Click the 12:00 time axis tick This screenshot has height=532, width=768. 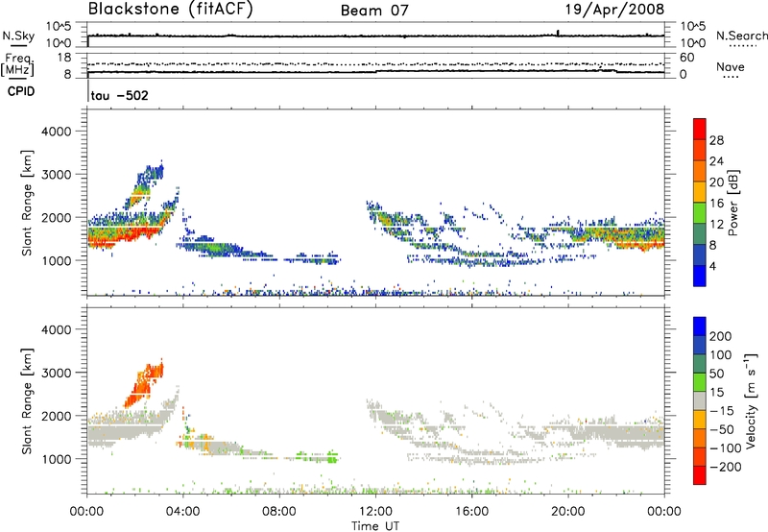pos(375,512)
